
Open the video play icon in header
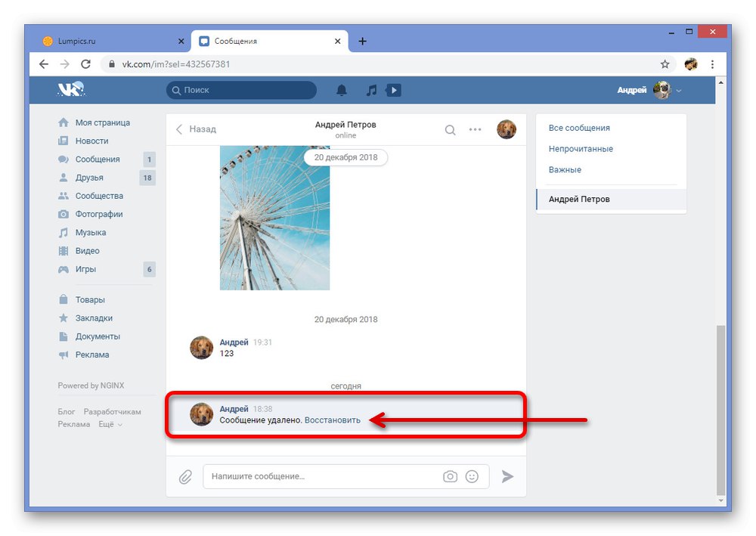pyautogui.click(x=393, y=90)
